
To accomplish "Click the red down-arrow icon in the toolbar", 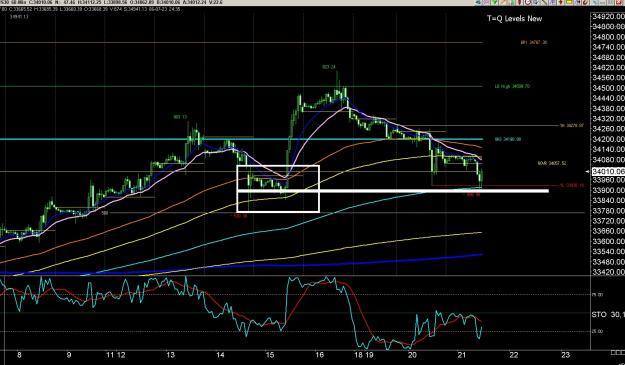I will (x=560, y=2).
